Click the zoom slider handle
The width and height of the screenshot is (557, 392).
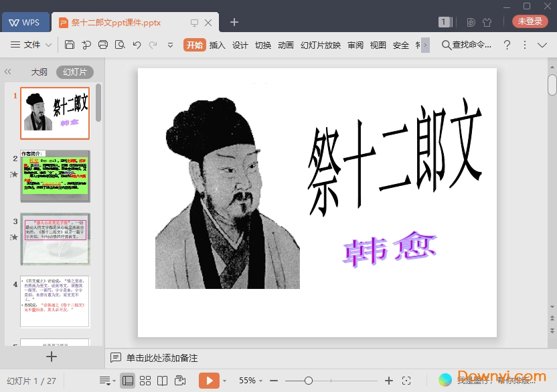pos(309,381)
